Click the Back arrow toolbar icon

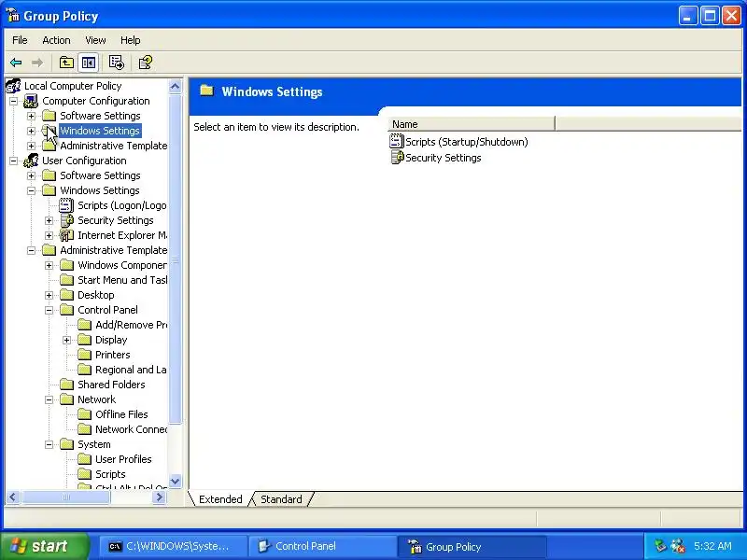(16, 63)
